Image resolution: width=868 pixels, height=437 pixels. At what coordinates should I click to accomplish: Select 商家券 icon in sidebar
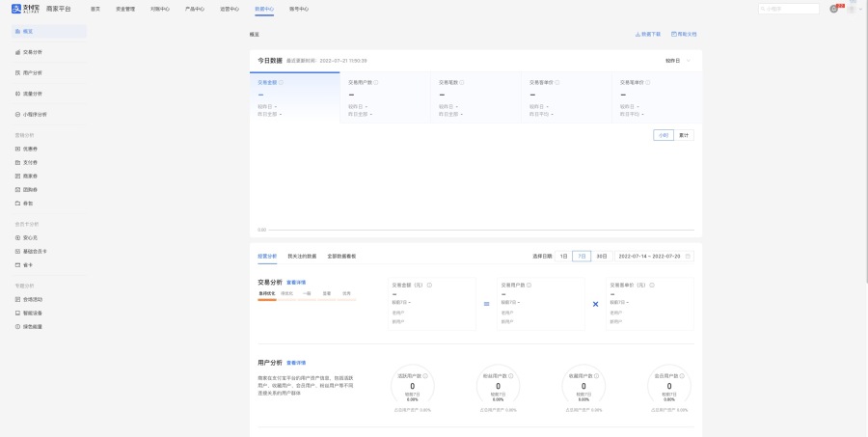pos(17,177)
